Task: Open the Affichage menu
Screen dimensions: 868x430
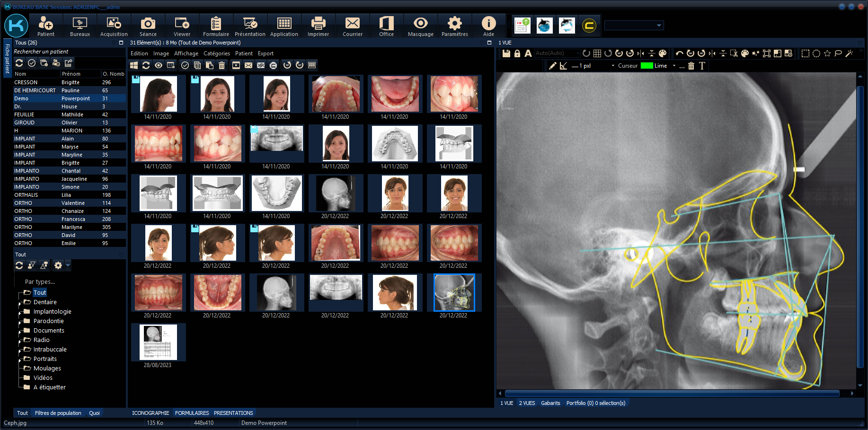Action: tap(186, 53)
